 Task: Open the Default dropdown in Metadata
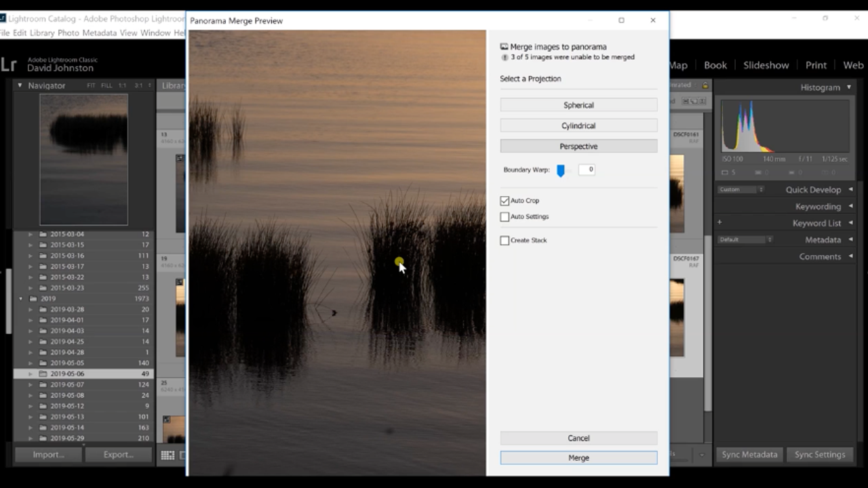click(745, 240)
